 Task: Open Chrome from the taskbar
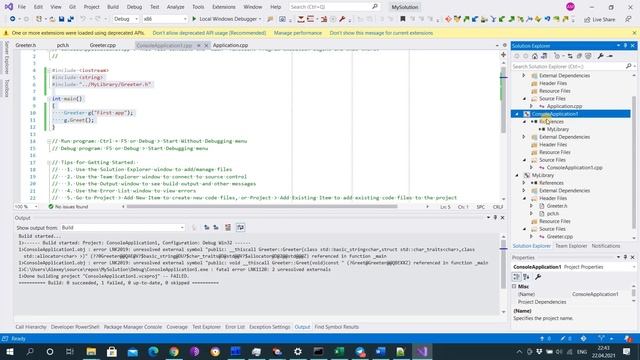click(x=174, y=351)
